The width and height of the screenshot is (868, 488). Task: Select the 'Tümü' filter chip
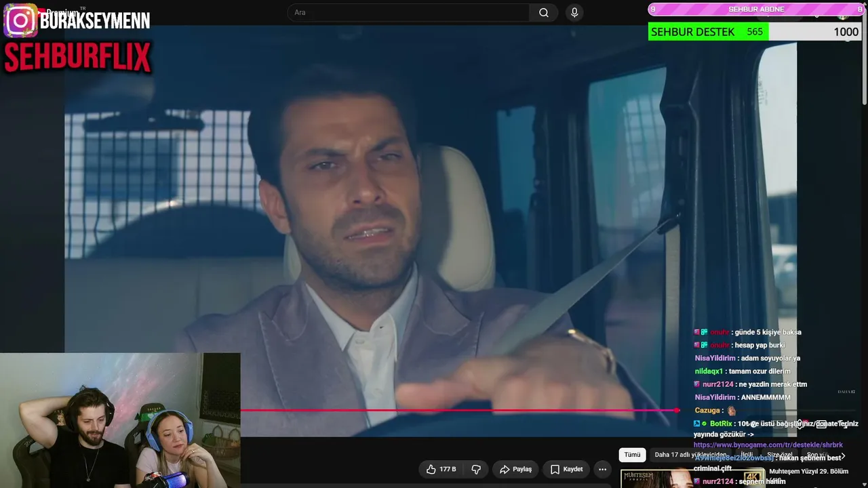tap(632, 455)
